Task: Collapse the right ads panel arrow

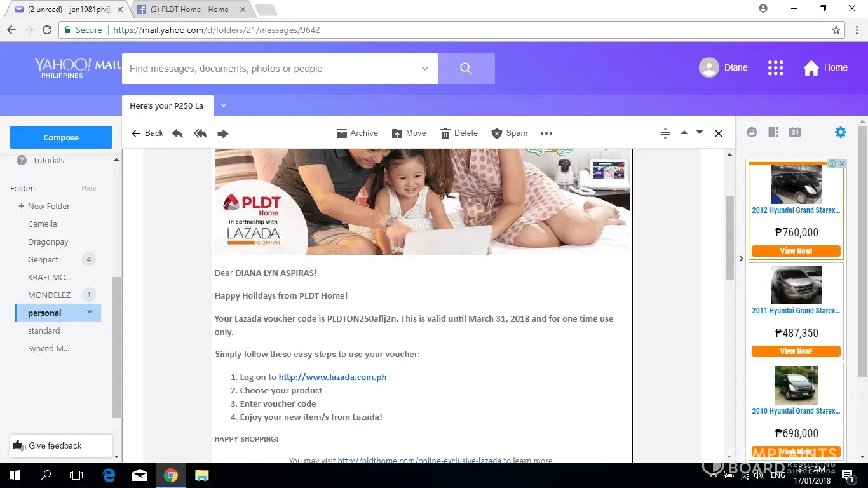Action: 741,259
